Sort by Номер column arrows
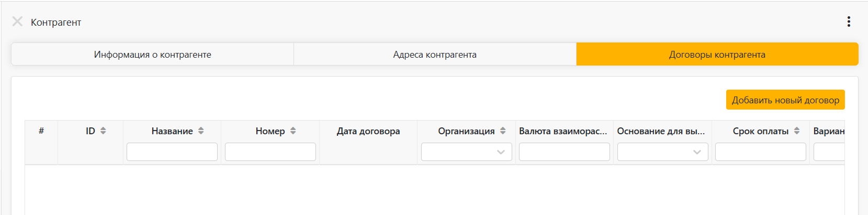Screen dimensions: 868x215 point(293,131)
